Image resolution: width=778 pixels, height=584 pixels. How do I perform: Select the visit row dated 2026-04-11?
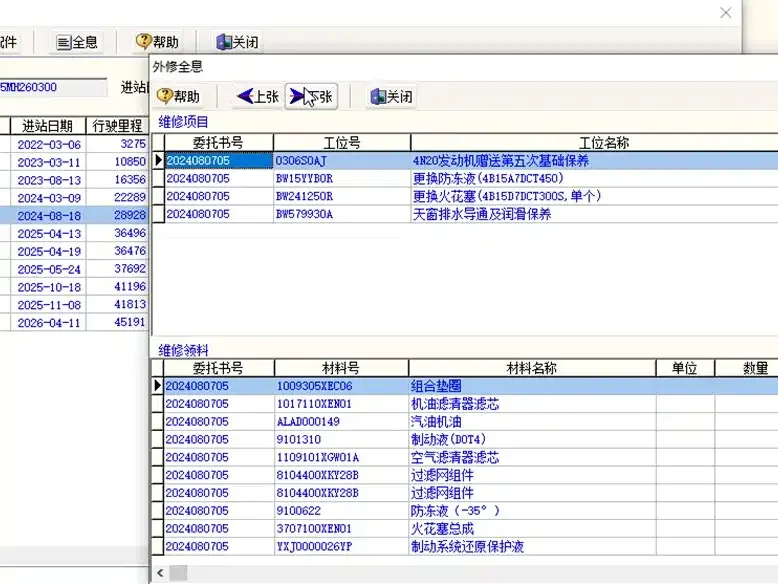click(x=74, y=323)
